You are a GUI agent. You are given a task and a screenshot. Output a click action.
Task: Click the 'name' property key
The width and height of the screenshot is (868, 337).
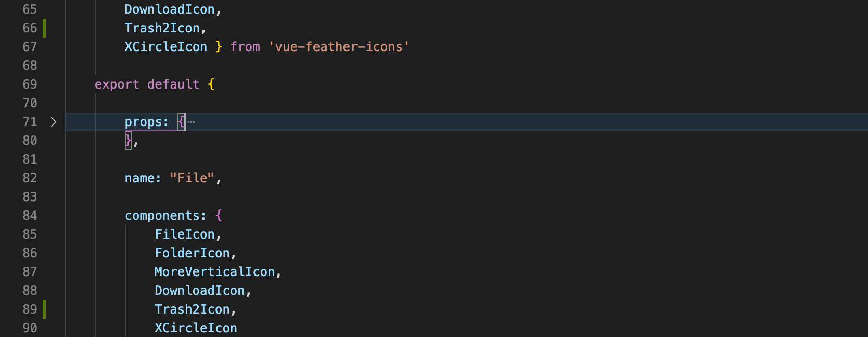point(139,178)
